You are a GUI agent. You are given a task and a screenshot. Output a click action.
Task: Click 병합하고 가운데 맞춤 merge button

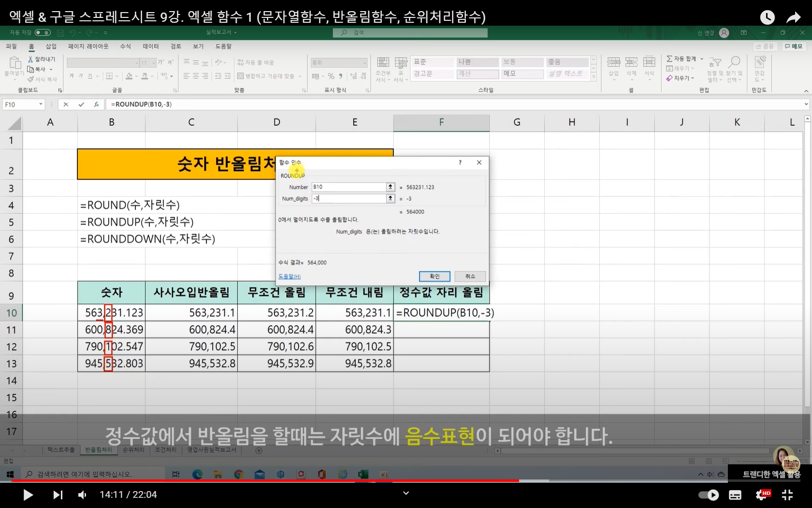pos(266,76)
